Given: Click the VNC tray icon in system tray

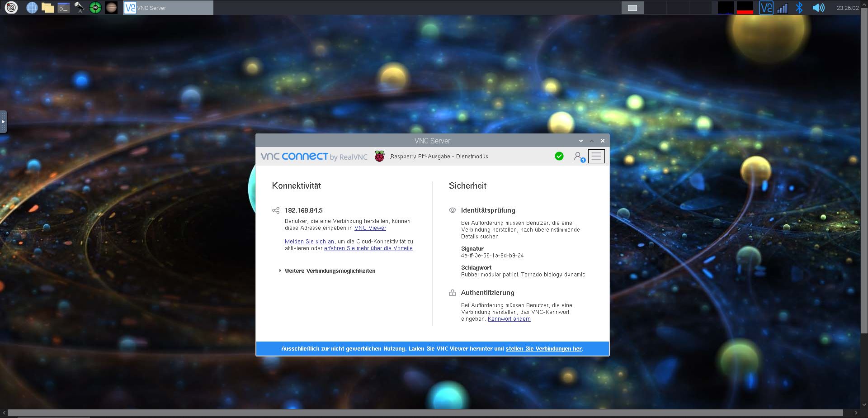Looking at the screenshot, I should (766, 8).
